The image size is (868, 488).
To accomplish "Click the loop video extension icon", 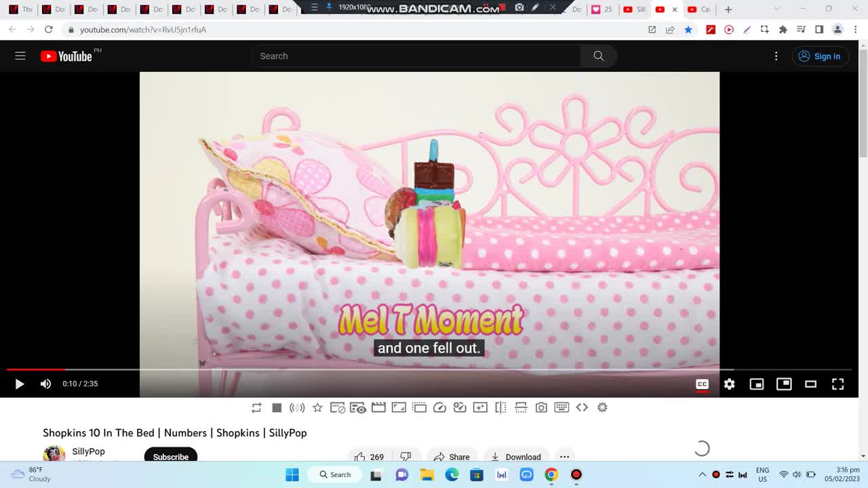I will tap(256, 407).
